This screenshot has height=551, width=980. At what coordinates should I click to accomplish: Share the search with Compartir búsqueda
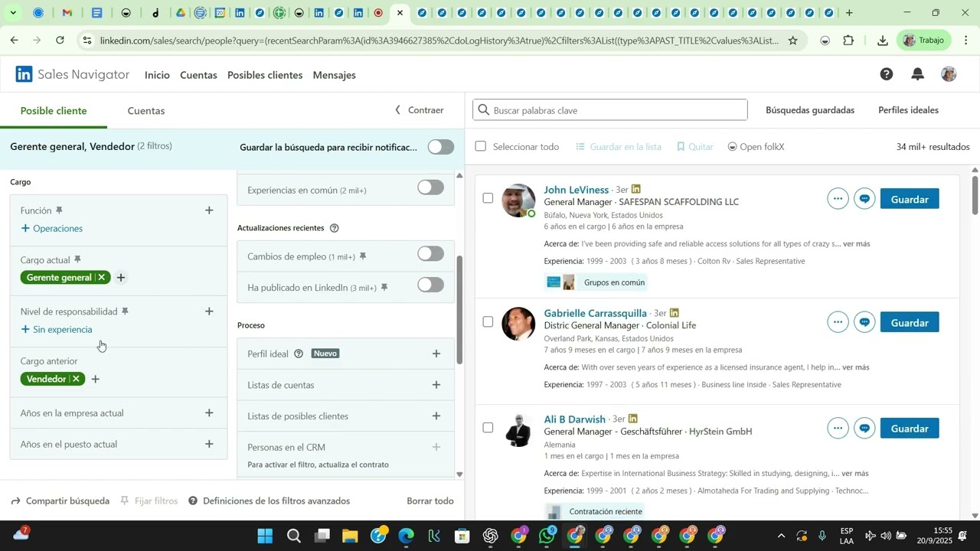(60, 501)
